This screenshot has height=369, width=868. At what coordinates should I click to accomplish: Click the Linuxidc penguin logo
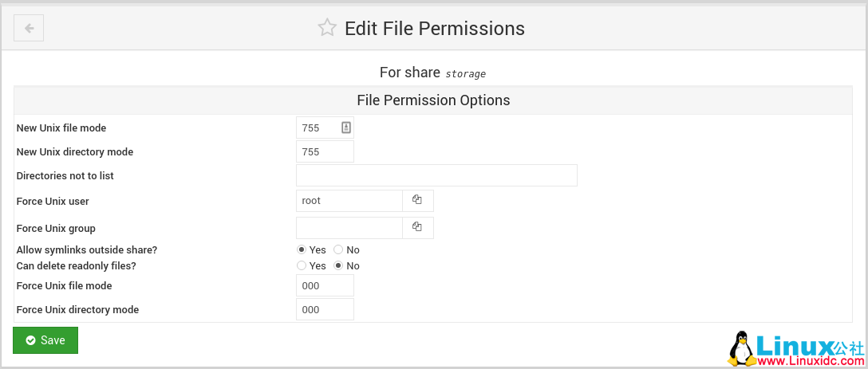[x=742, y=348]
